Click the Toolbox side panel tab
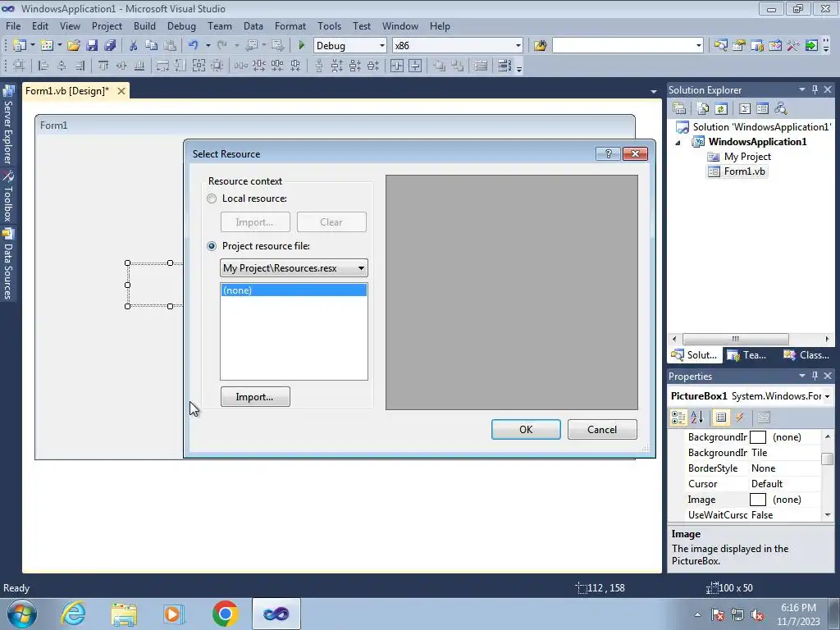Screen dimensions: 840x630 coord(8,196)
